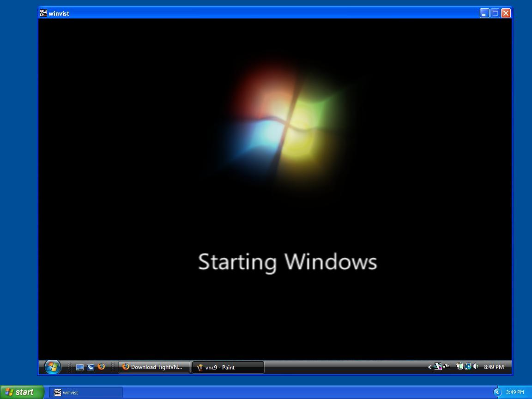Click the VNC server tray icon
This screenshot has height=399, width=532.
click(438, 366)
